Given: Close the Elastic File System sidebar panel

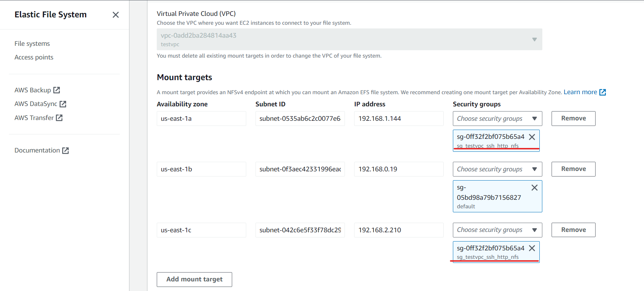Looking at the screenshot, I should tap(116, 15).
